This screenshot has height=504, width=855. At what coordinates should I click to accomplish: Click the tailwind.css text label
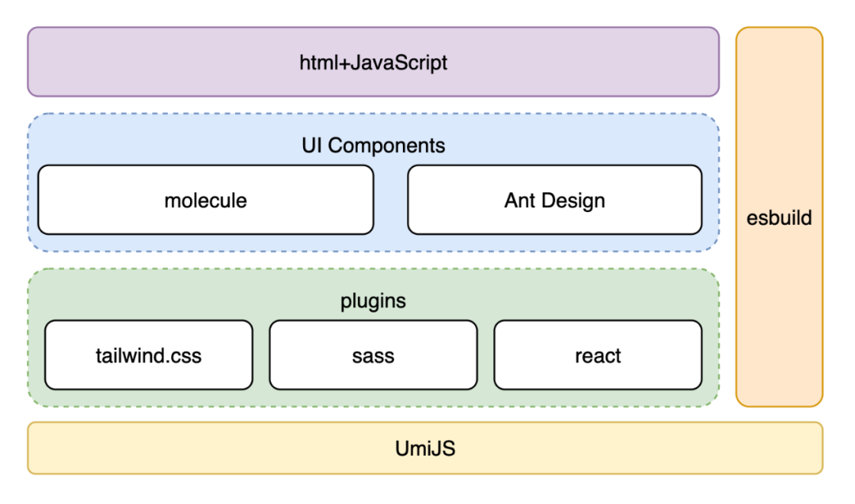149,356
